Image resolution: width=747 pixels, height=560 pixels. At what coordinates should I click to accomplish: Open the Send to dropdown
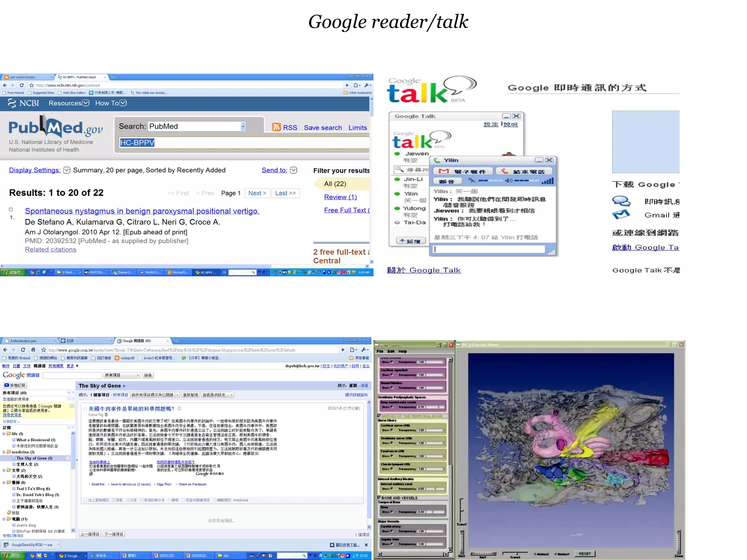click(294, 170)
